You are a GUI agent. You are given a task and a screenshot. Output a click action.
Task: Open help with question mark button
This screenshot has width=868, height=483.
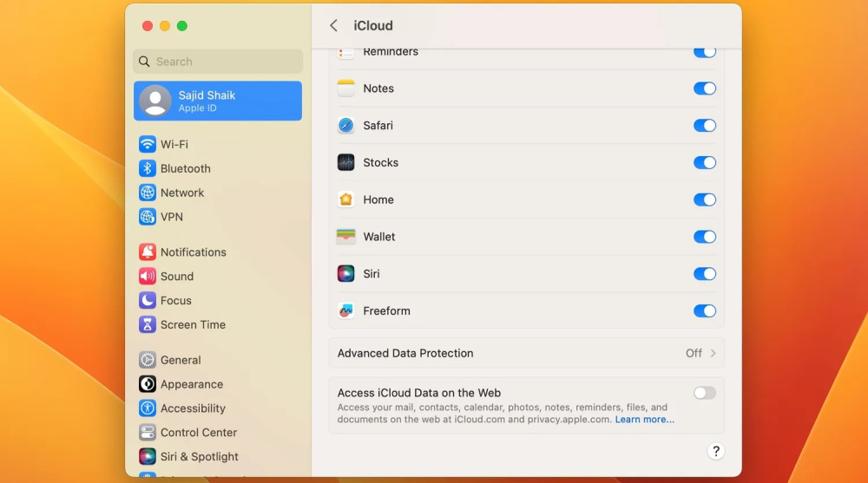coord(716,452)
